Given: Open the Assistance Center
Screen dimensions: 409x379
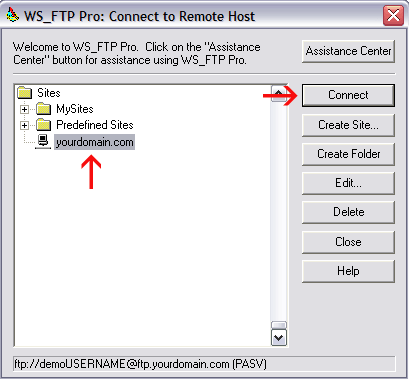Looking at the screenshot, I should coord(348,51).
